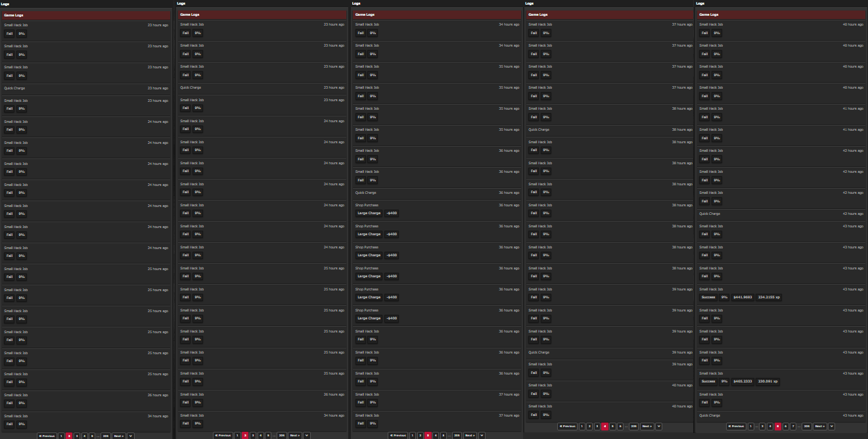Go to page 1 in the fourth panel
This screenshot has height=439, width=868.
pos(582,427)
